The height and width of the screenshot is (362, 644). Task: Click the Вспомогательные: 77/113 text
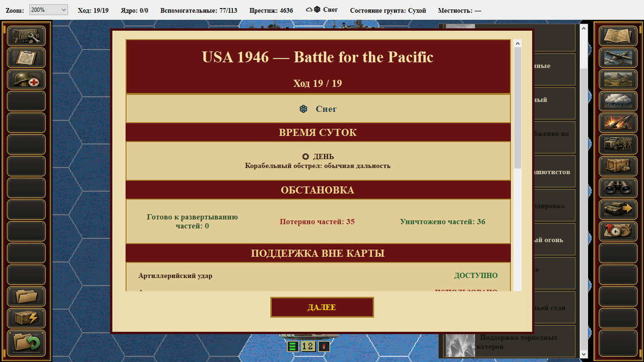click(199, 10)
